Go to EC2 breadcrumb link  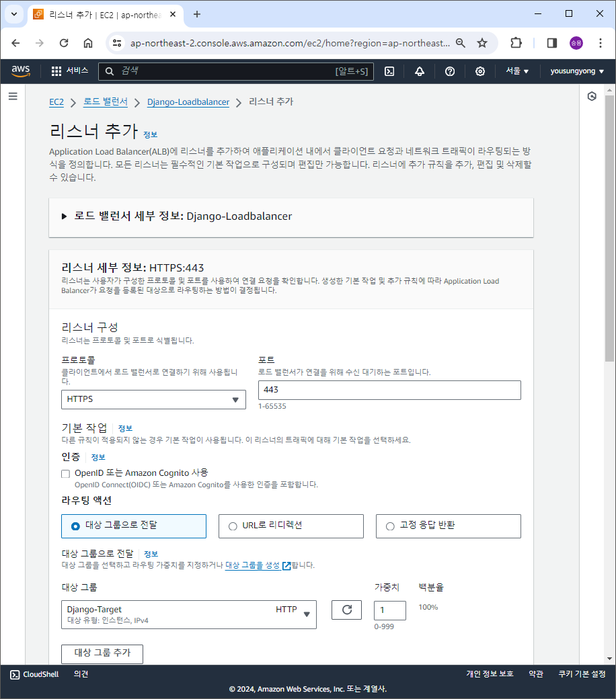(56, 102)
